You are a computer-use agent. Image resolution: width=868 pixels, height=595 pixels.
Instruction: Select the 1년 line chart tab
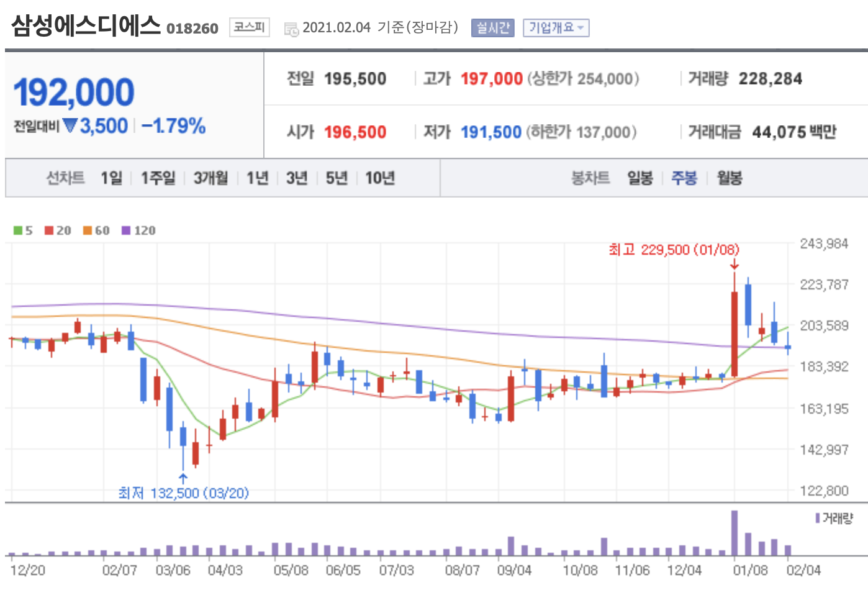258,178
